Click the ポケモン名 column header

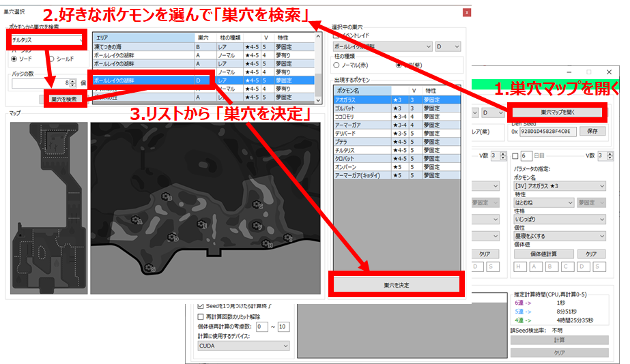coord(362,91)
